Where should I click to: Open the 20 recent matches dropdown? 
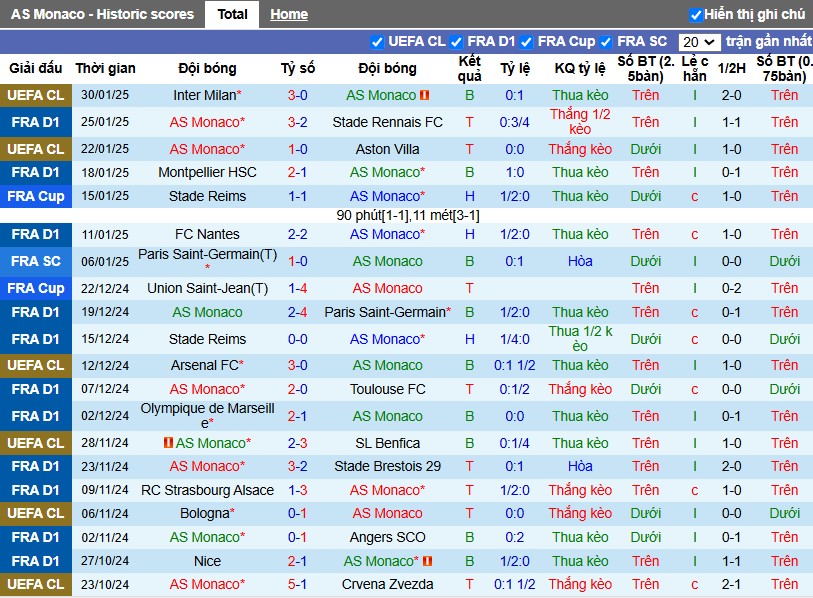tap(699, 42)
